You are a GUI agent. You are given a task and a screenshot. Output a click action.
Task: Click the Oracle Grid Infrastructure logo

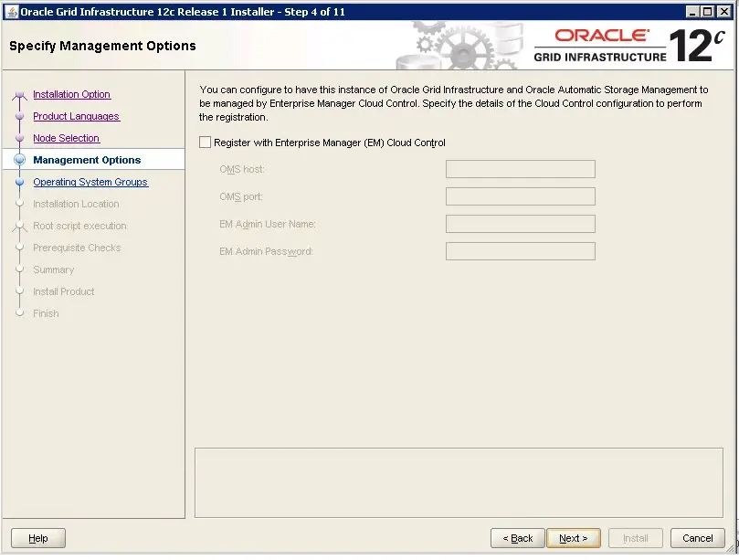click(x=628, y=46)
